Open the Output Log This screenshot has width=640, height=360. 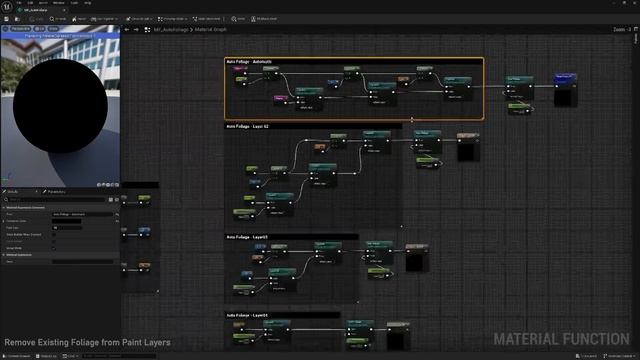pos(46,356)
